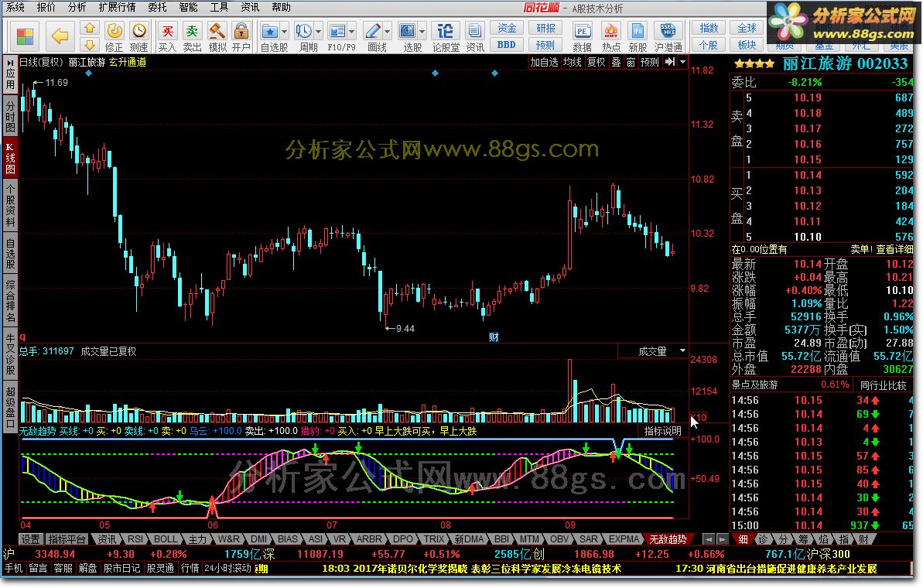Click the 板块 sector button

747,45
